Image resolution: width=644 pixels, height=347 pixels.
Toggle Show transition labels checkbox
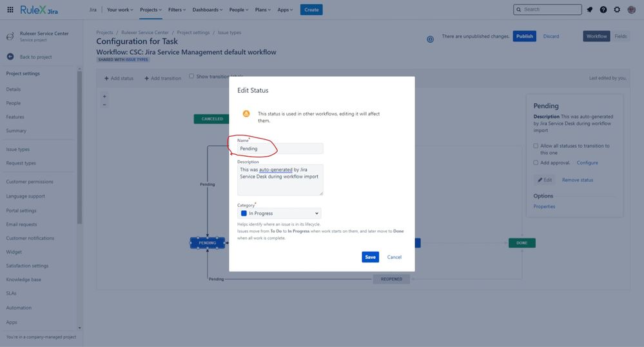(x=191, y=76)
